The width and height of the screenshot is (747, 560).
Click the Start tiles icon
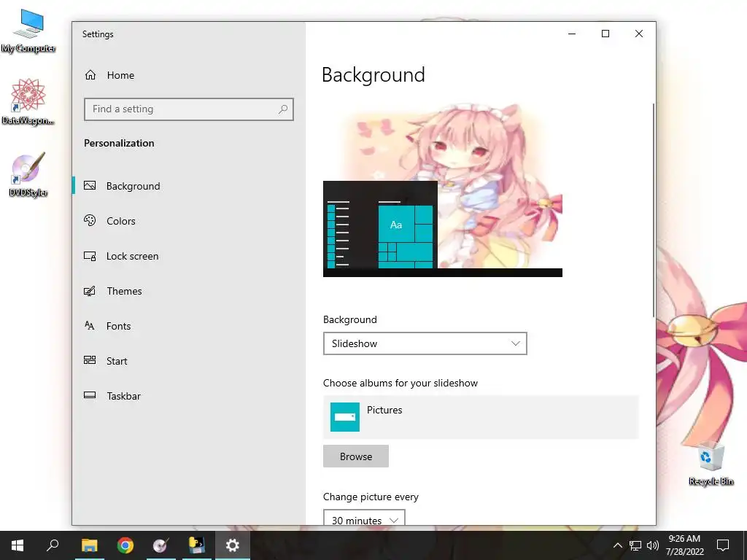click(x=90, y=360)
